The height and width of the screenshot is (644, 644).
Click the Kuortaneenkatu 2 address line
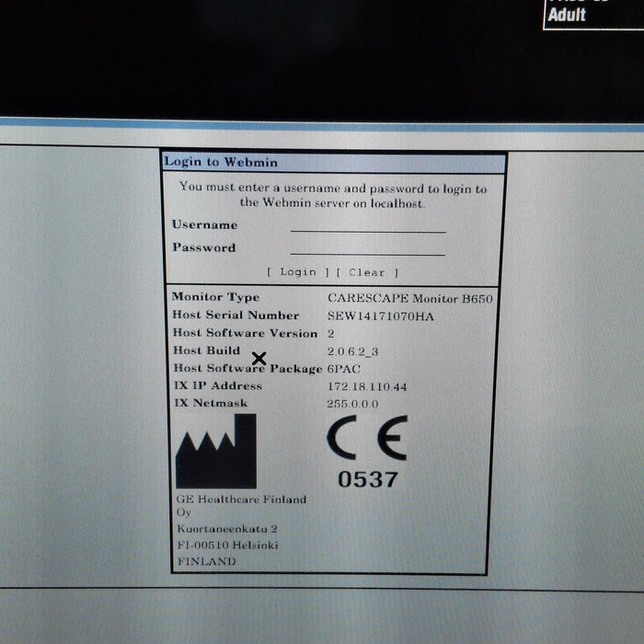coord(227,529)
